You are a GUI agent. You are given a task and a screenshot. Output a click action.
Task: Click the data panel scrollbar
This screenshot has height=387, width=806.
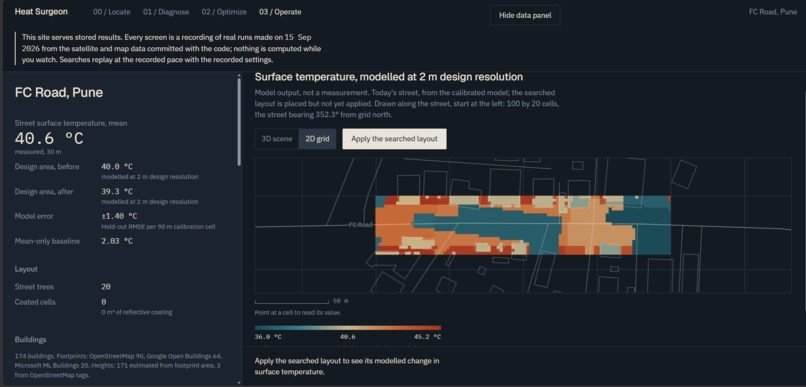(239, 122)
